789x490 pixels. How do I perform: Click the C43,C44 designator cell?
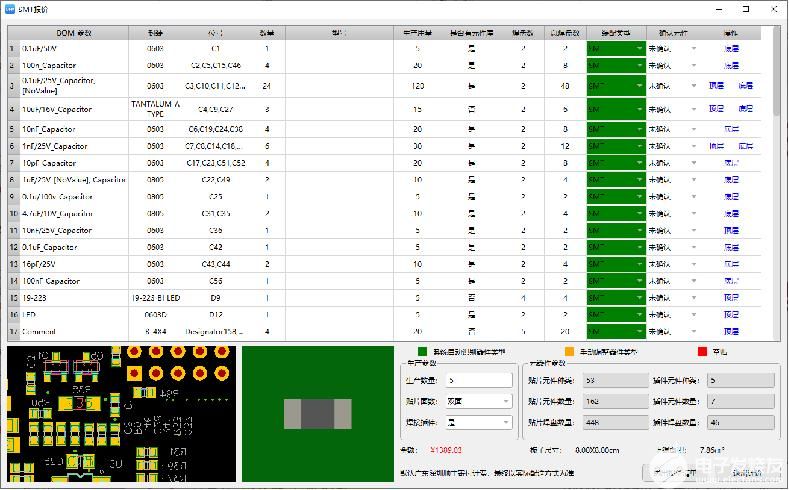215,264
